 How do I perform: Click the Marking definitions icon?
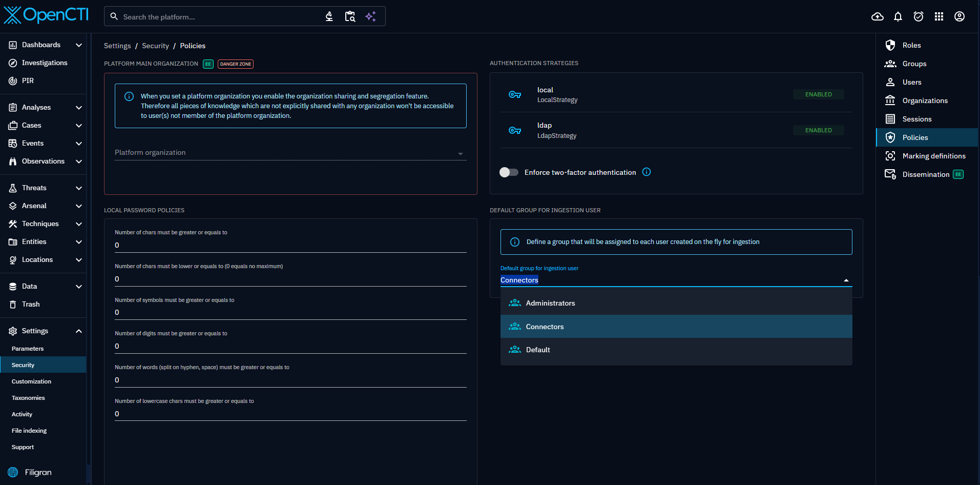click(890, 156)
